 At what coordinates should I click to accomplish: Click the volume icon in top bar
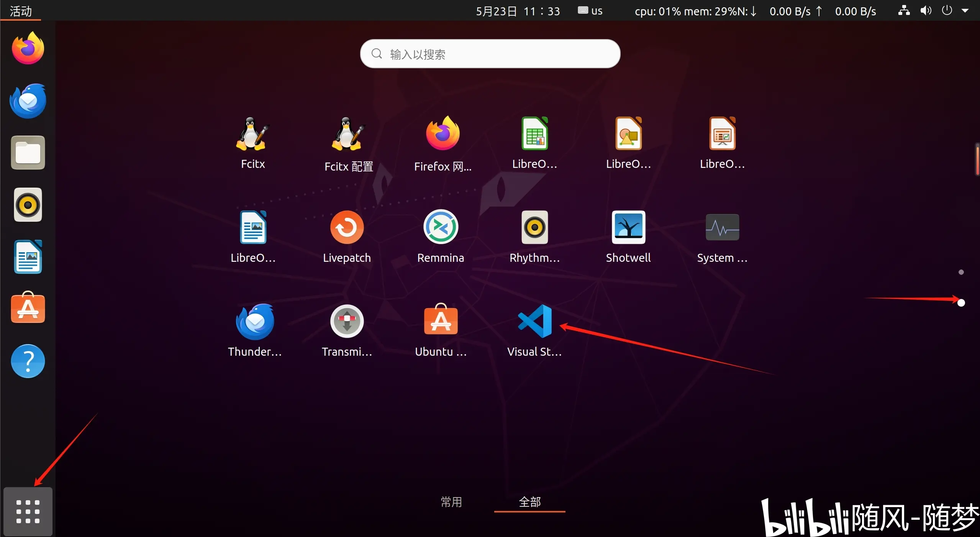coord(926,11)
